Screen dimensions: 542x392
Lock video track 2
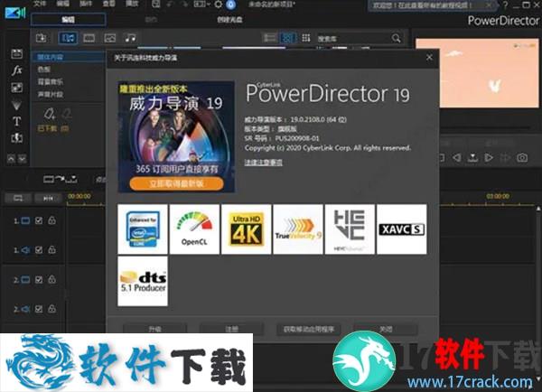point(51,279)
